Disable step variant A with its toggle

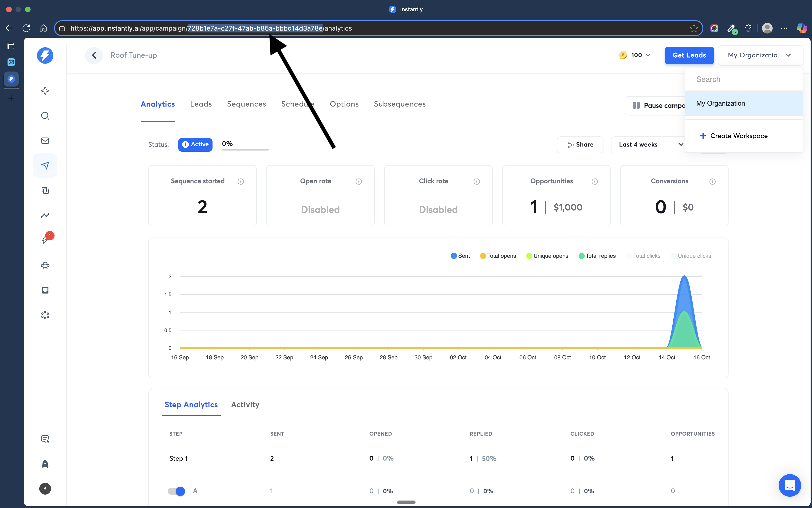pyautogui.click(x=175, y=491)
